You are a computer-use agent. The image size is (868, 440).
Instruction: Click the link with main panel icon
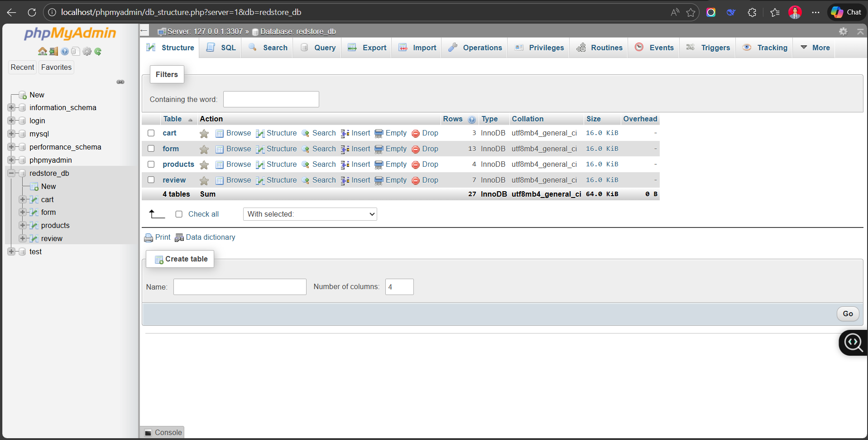[x=120, y=82]
